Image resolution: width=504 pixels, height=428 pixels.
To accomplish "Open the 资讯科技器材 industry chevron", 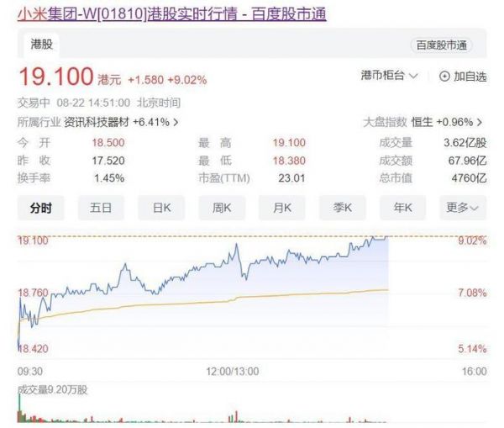I will coord(176,122).
